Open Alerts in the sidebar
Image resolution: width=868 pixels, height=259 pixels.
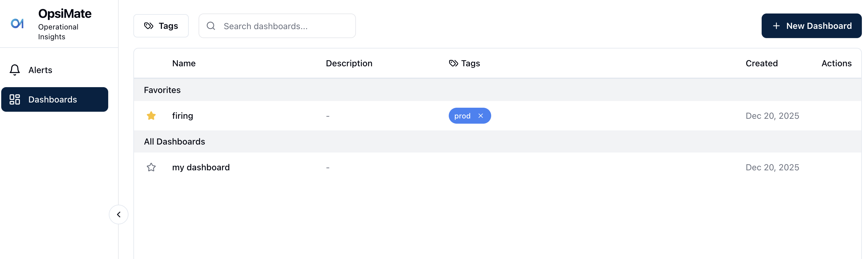40,70
